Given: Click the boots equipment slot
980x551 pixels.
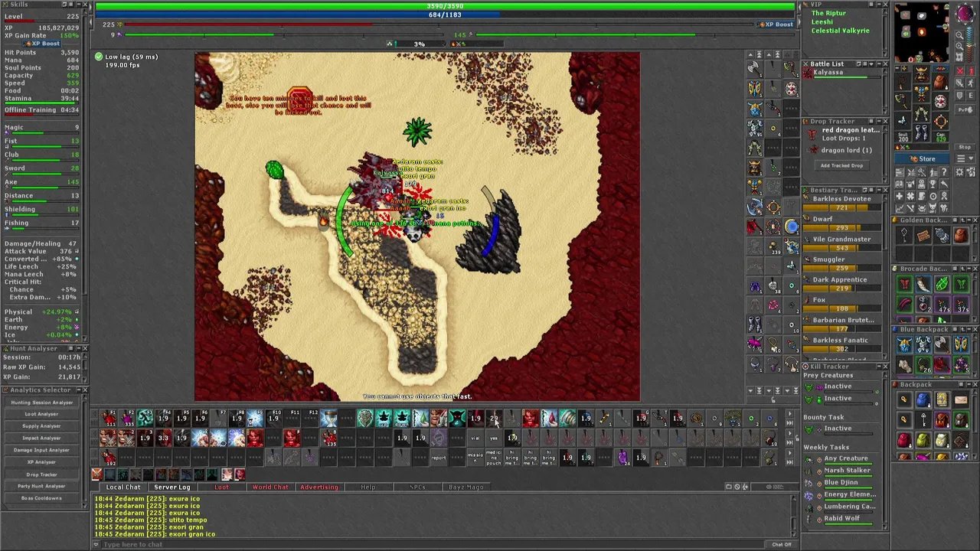Looking at the screenshot, I should [921, 132].
